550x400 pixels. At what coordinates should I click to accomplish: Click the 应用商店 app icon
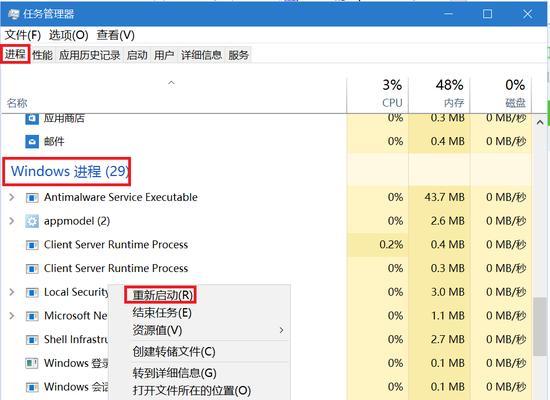[x=32, y=118]
